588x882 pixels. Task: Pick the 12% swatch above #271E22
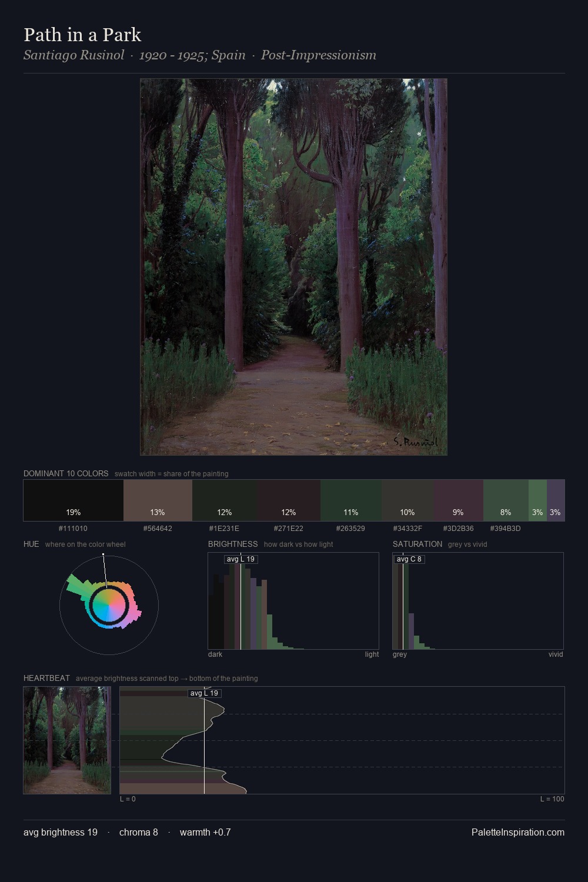(x=288, y=500)
